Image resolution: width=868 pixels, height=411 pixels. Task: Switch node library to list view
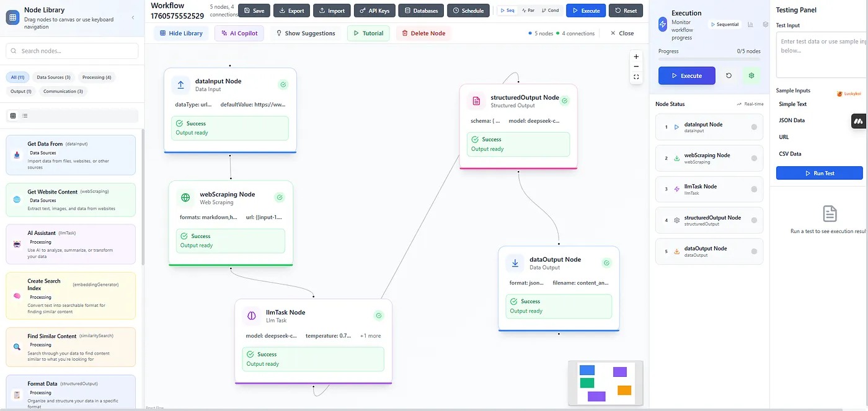tap(25, 116)
